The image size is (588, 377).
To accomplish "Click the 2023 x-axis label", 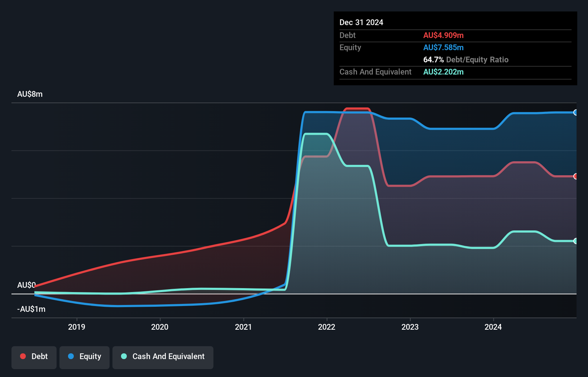I will pyautogui.click(x=410, y=327).
